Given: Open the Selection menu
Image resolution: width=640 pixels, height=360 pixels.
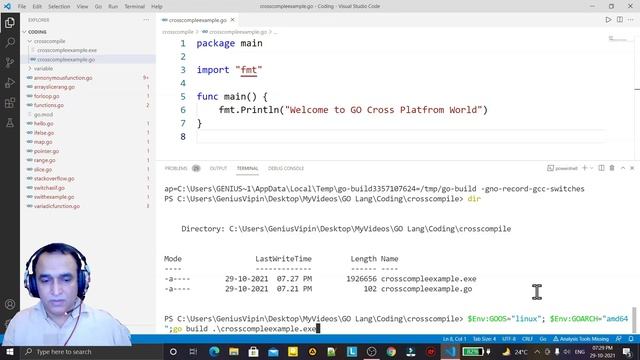Looking at the screenshot, I should click(59, 6).
